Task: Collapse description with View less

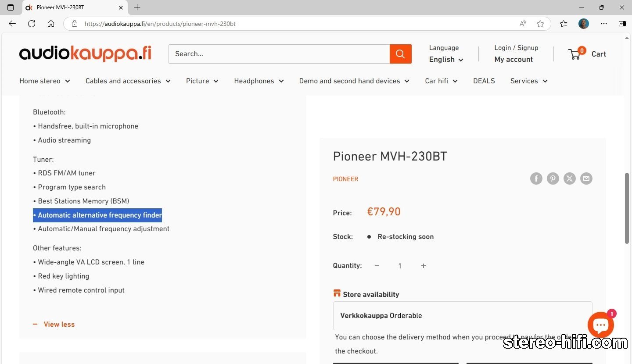Action: point(54,325)
